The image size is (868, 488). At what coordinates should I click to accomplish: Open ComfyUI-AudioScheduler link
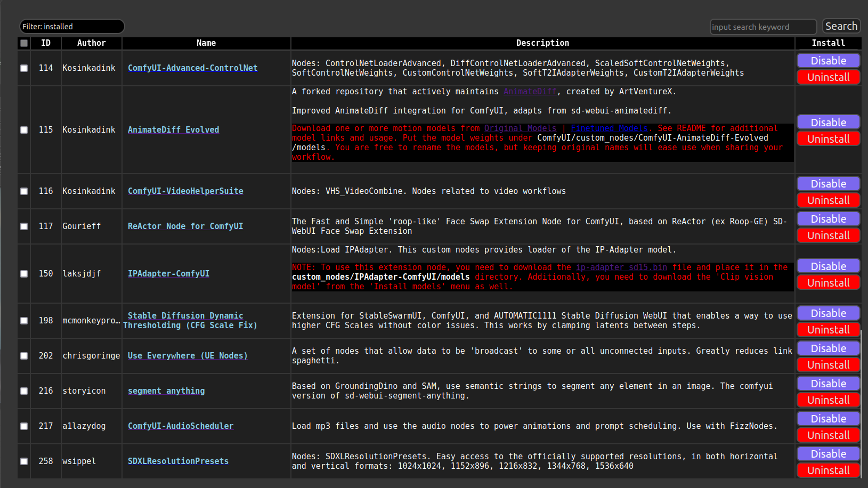tap(181, 426)
